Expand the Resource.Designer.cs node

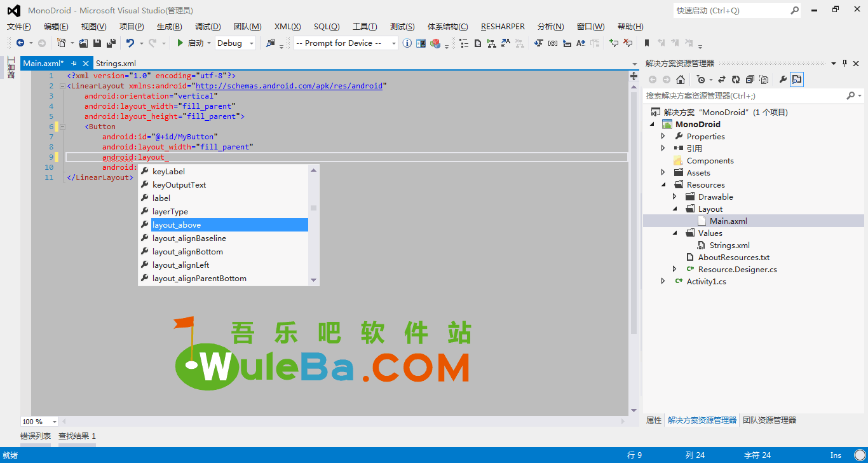point(675,269)
